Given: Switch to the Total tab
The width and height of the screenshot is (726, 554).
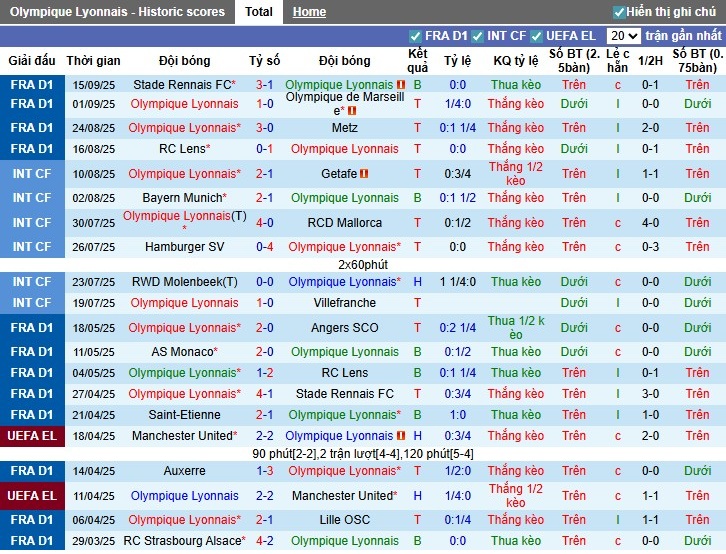Looking at the screenshot, I should coord(258,12).
